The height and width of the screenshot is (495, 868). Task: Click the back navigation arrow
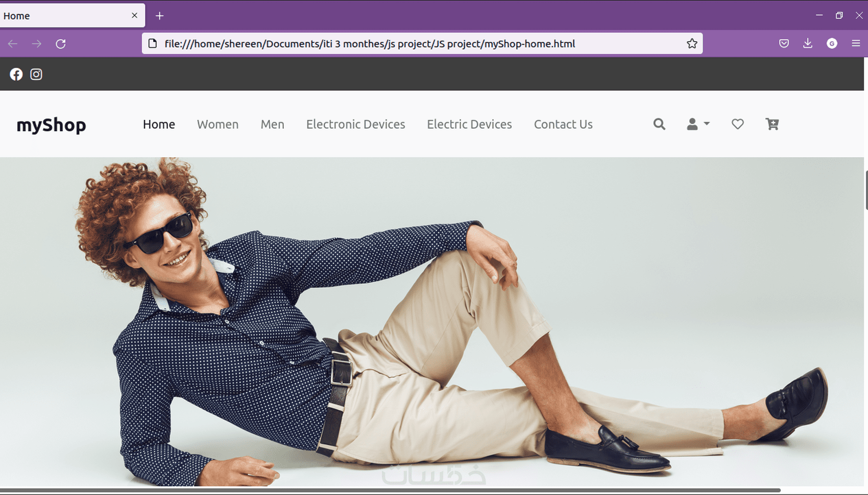[x=12, y=43]
